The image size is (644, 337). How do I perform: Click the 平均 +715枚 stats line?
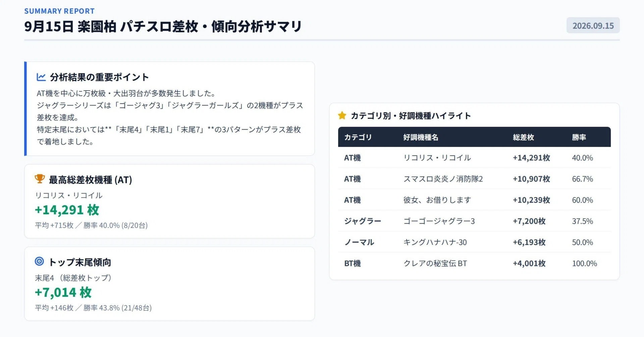[91, 225]
